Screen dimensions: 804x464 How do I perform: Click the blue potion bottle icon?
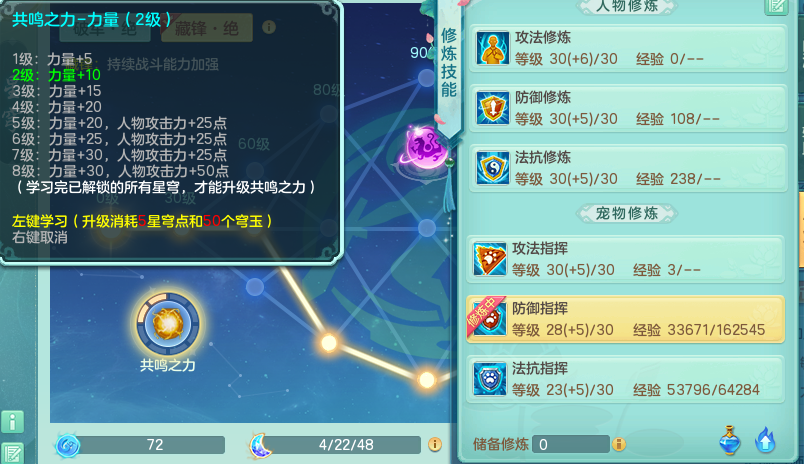(x=730, y=440)
